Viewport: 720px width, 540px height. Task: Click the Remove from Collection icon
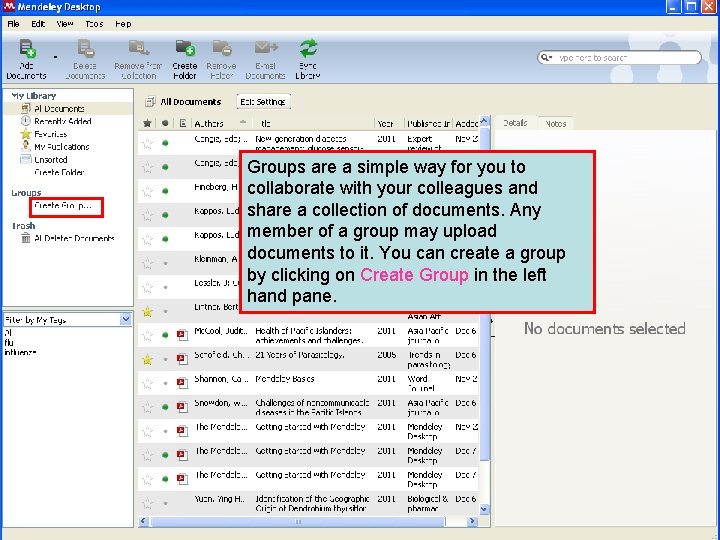pos(138,48)
